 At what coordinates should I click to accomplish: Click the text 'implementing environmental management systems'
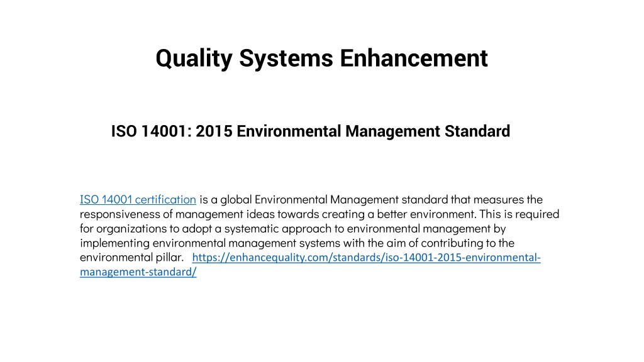pyautogui.click(x=209, y=243)
